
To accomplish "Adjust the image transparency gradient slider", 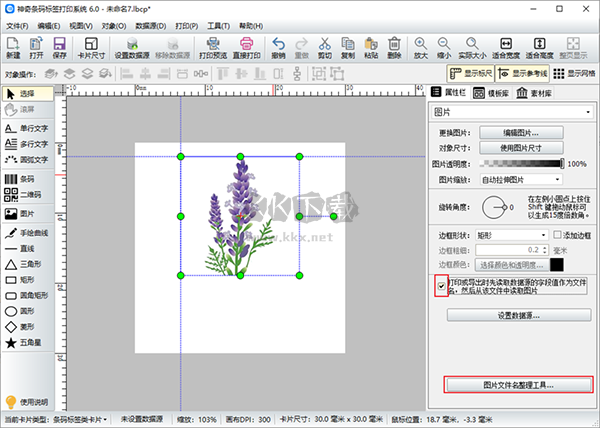I will tap(521, 163).
